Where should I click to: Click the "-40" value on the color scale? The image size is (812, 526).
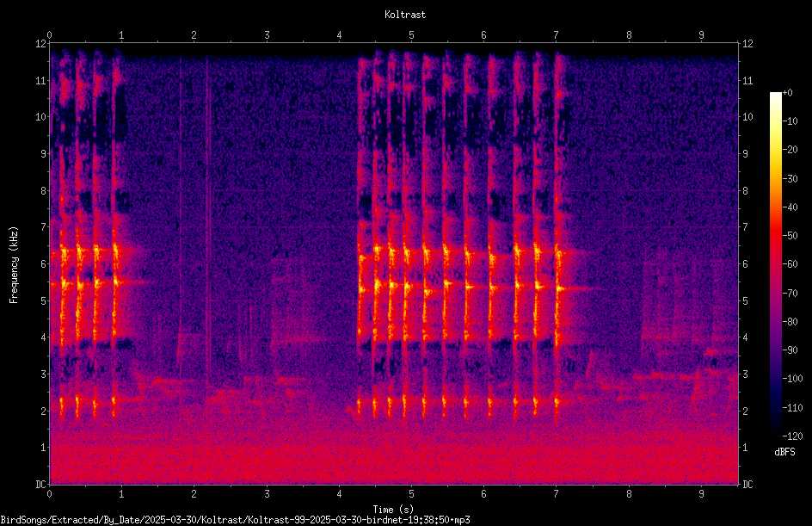click(790, 207)
